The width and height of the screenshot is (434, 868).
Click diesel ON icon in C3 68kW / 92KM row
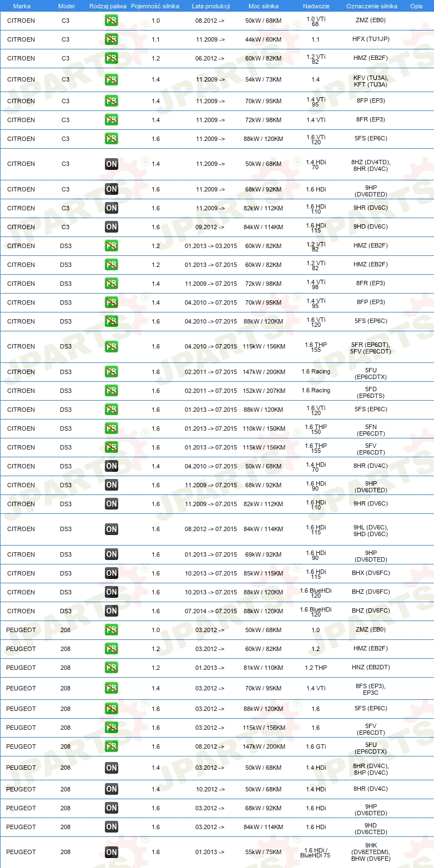[112, 189]
